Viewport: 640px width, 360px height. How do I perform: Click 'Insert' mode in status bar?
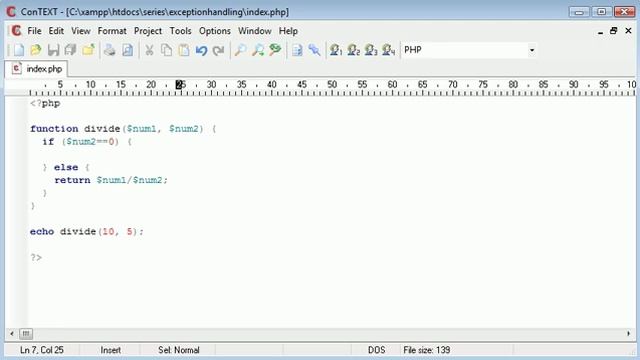click(111, 350)
